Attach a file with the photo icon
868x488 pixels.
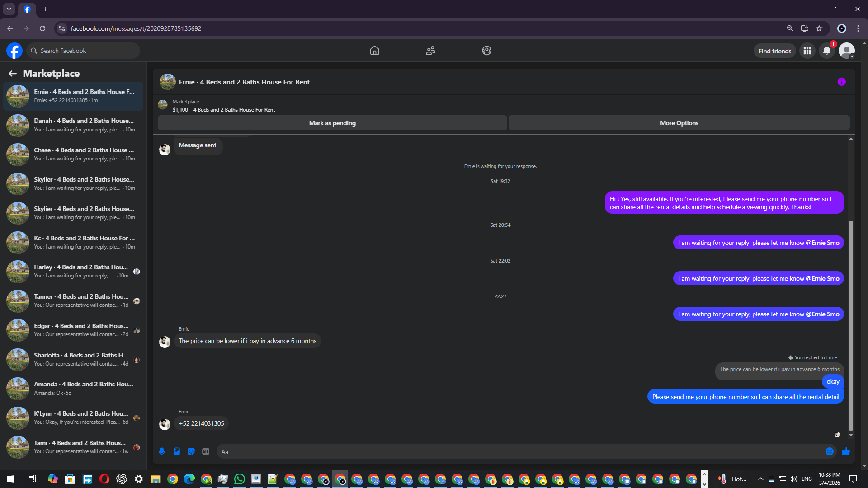[x=177, y=451]
